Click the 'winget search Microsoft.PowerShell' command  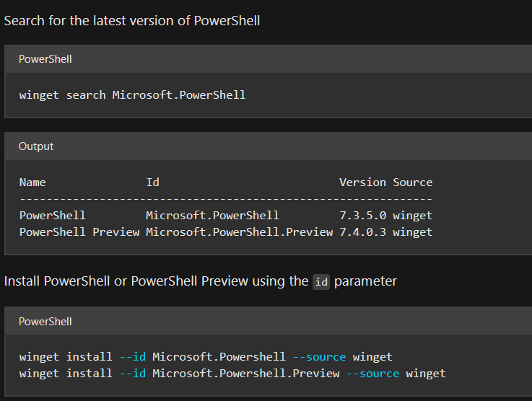[132, 95]
